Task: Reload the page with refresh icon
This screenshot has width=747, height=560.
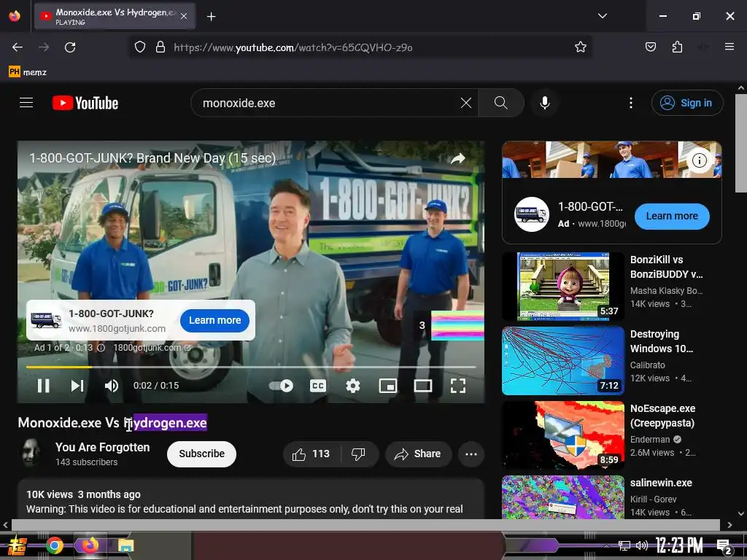Action: click(70, 47)
